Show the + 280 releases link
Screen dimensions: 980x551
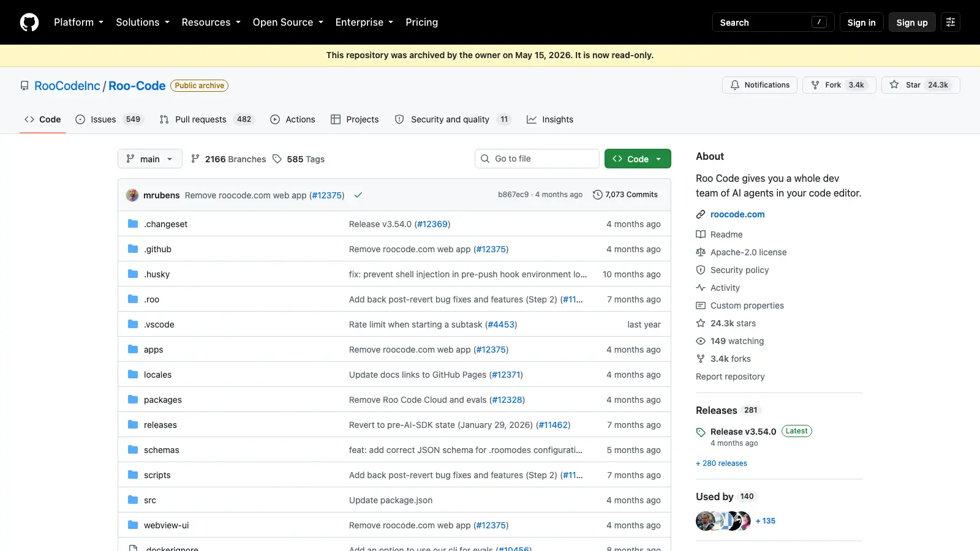tap(722, 463)
